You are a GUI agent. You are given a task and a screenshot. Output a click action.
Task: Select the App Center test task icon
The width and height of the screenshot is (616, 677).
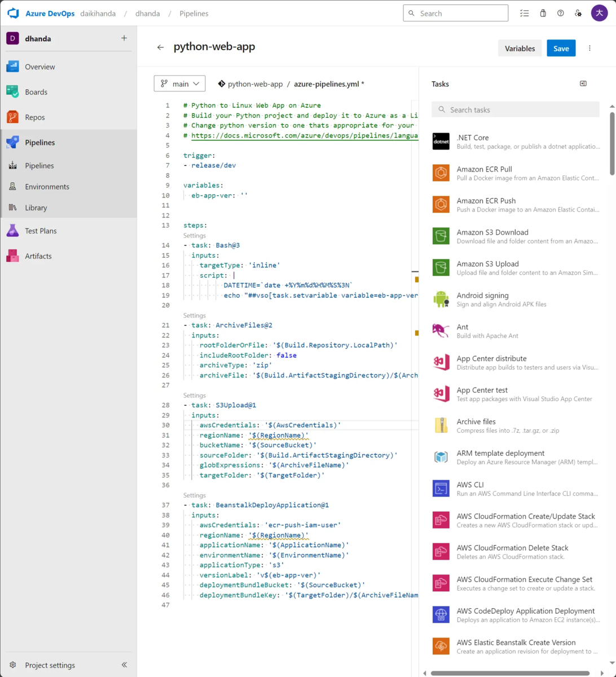tap(441, 394)
